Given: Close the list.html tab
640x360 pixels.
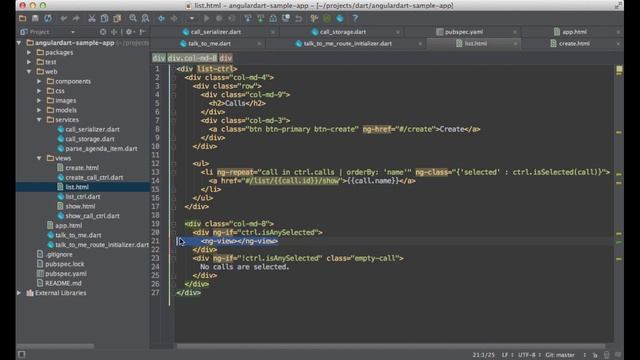Looking at the screenshot, I should point(515,44).
